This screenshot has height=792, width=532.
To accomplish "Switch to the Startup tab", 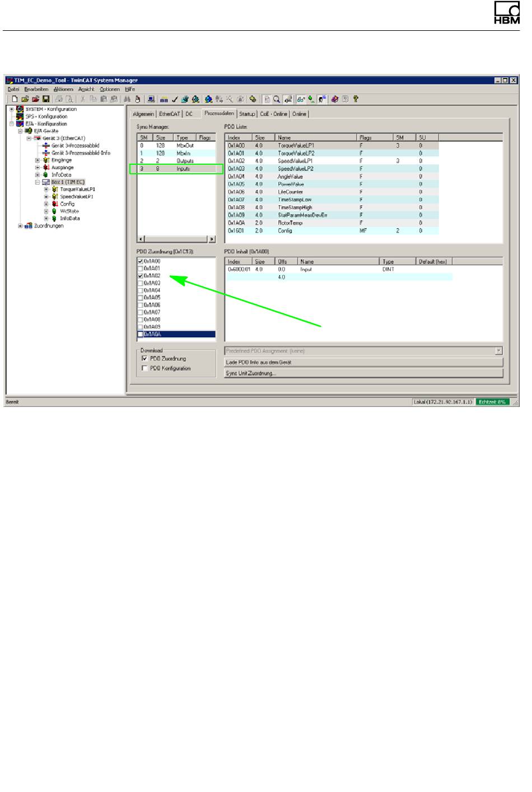I will coord(247,114).
